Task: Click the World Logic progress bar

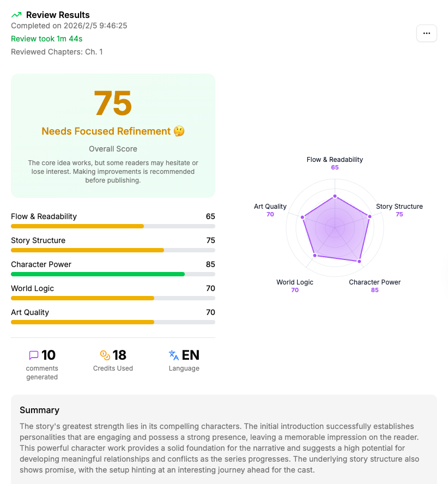Action: point(113,298)
